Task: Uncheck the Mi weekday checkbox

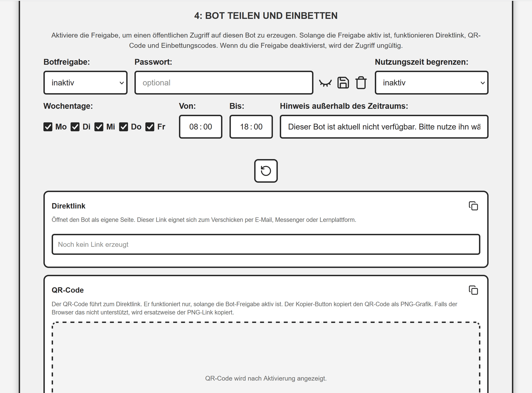Action: pyautogui.click(x=99, y=127)
